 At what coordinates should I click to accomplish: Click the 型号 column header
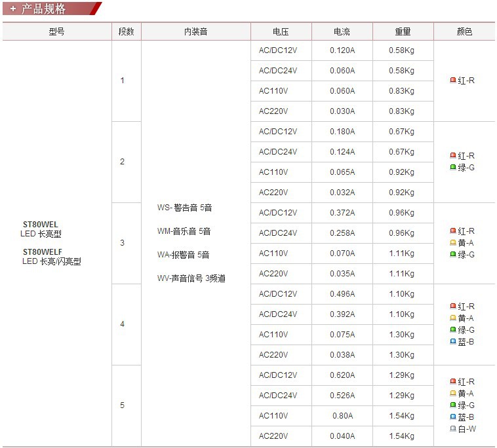pyautogui.click(x=57, y=31)
